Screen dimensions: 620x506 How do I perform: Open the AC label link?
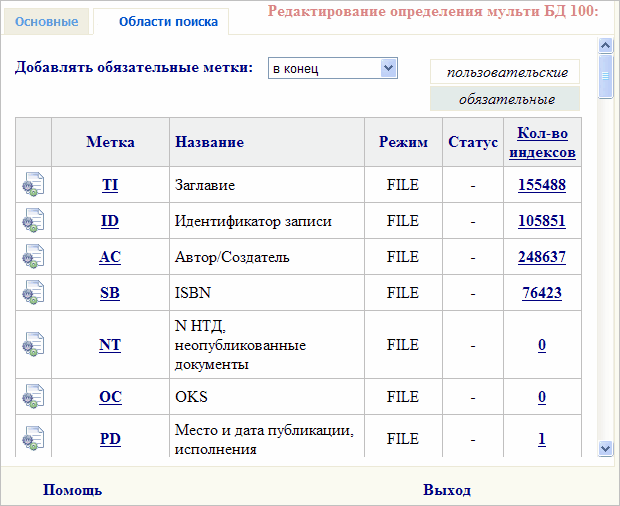(110, 257)
